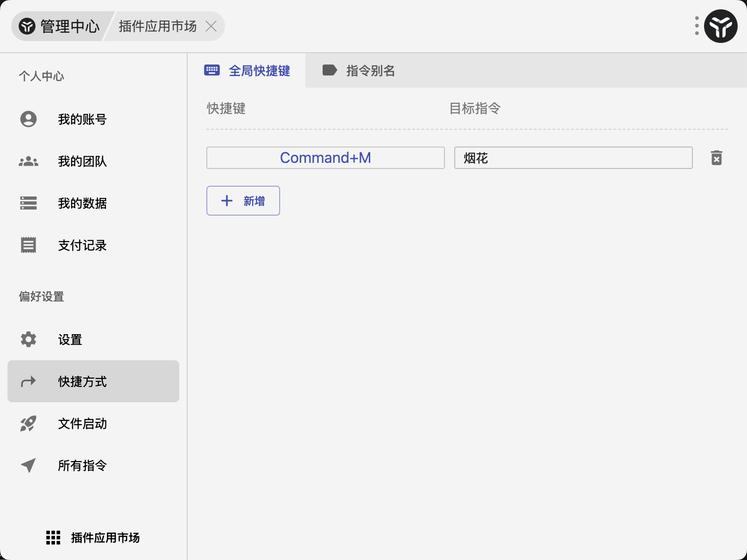
Task: Open 设置 in the sidebar
Action: coord(93,339)
